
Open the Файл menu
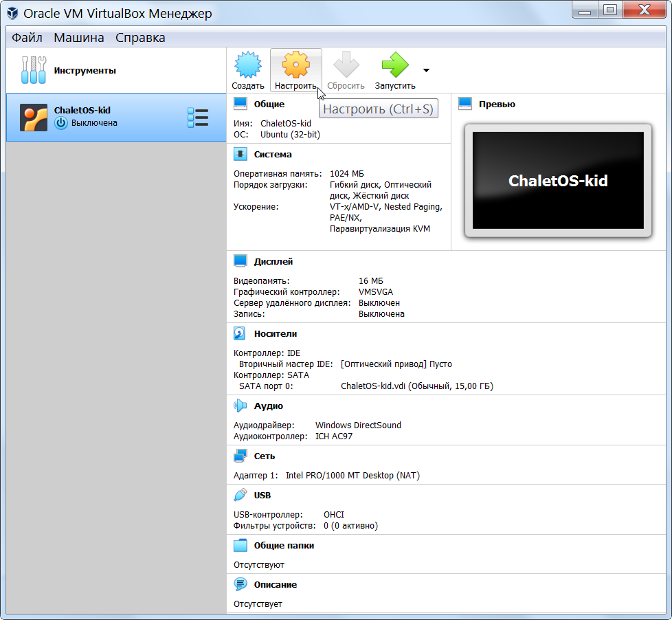pos(27,38)
